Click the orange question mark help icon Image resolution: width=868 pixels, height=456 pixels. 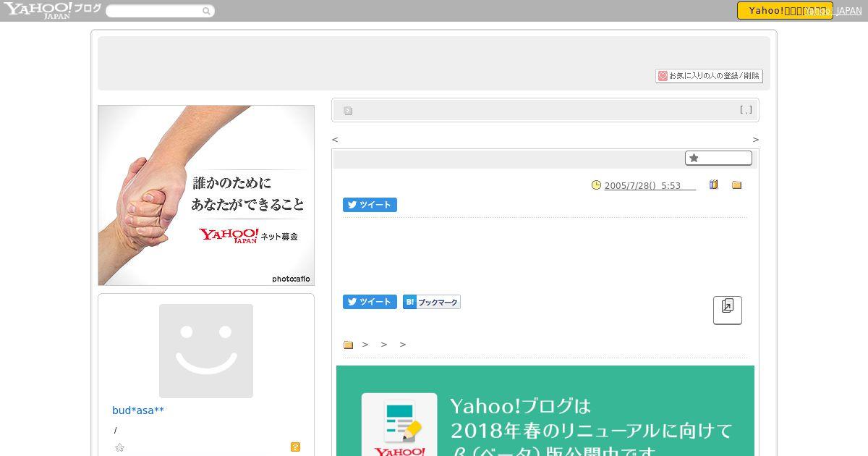click(295, 447)
